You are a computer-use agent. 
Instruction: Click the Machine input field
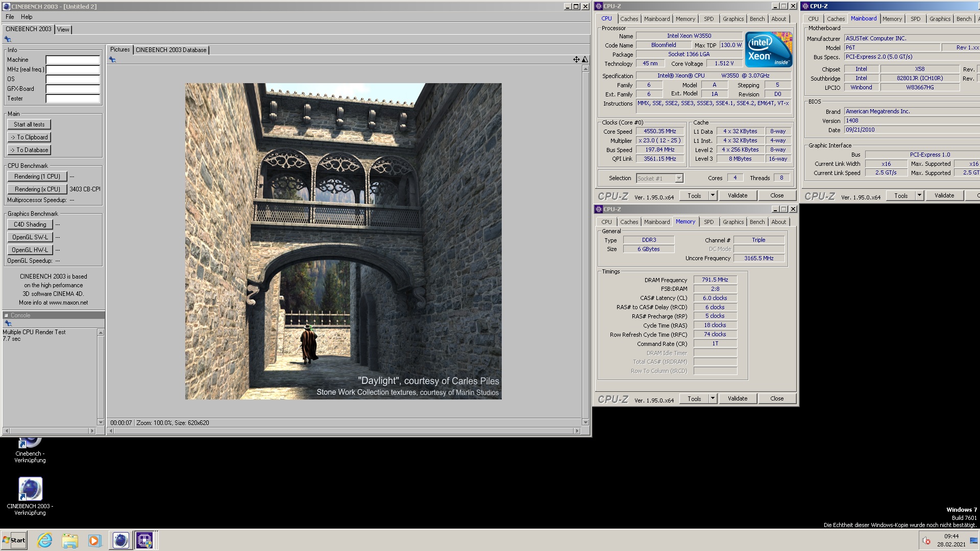click(x=72, y=60)
